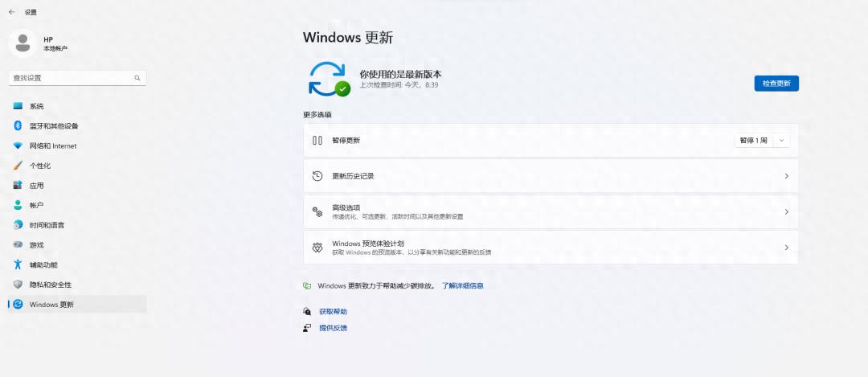Open the 提供反馈 link
868x377 pixels.
coord(334,328)
